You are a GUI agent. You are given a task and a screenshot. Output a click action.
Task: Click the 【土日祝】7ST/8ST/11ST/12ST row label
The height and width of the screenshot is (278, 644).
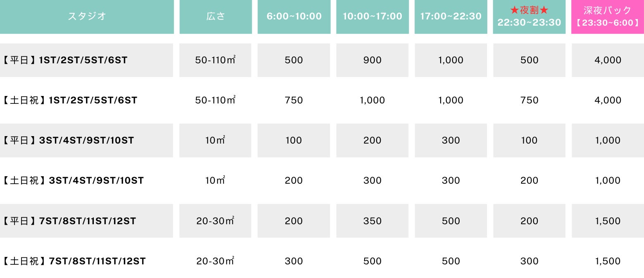[74, 261]
